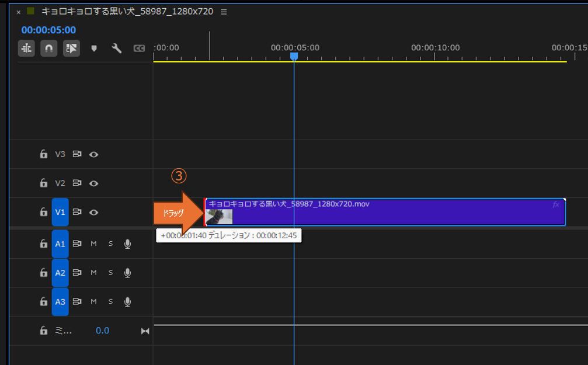Mute audio track A1
588x365 pixels.
[93, 244]
